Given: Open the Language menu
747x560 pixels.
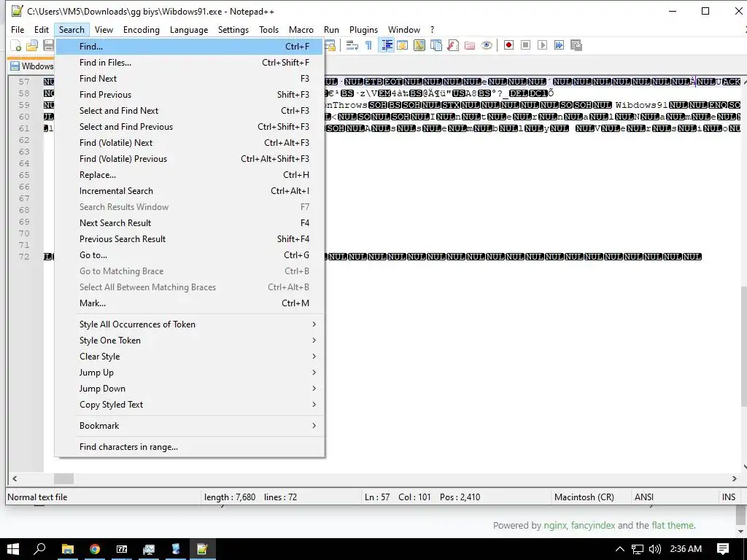Looking at the screenshot, I should (x=189, y=29).
